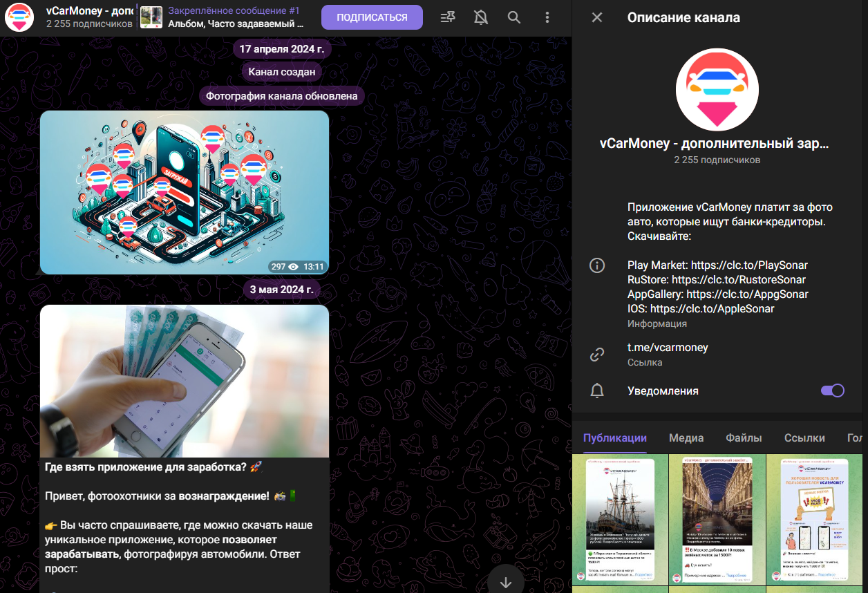Open the 'Хорошая новость' illustrated post thumbnail
The width and height of the screenshot is (868, 593).
point(814,519)
